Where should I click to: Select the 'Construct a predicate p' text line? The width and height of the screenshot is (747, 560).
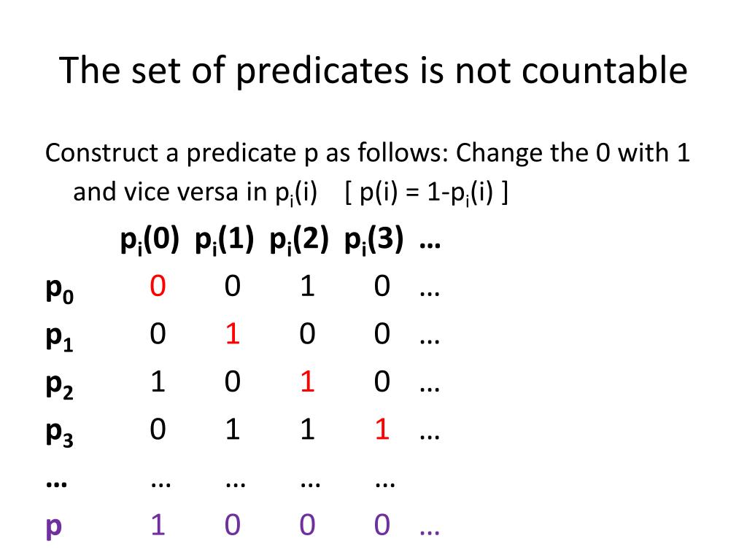pos(368,153)
